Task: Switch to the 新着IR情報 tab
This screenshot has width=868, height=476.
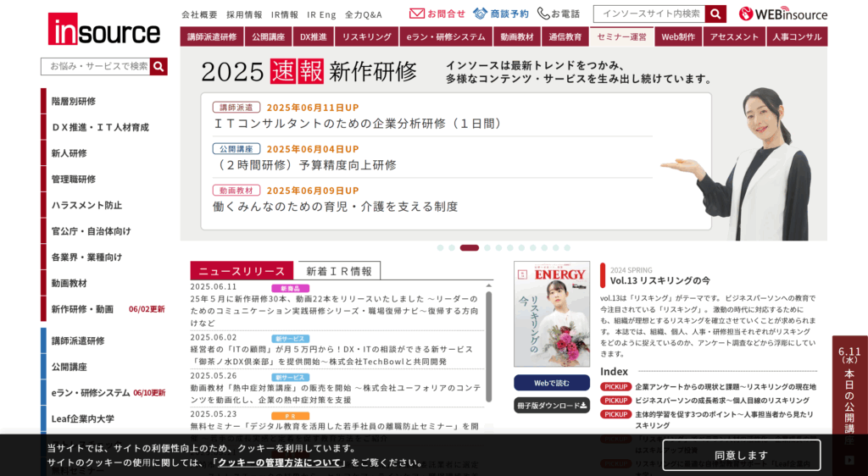Action: 339,271
